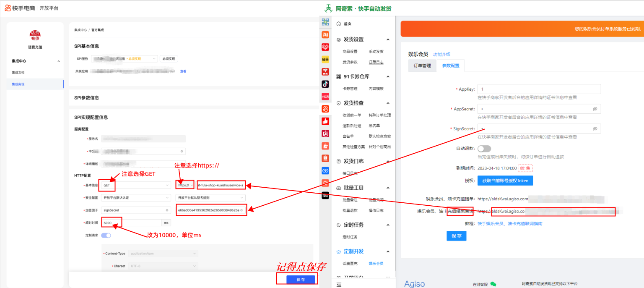Collapse the 定时任务 menu group
This screenshot has width=644, height=288.
coord(388,225)
